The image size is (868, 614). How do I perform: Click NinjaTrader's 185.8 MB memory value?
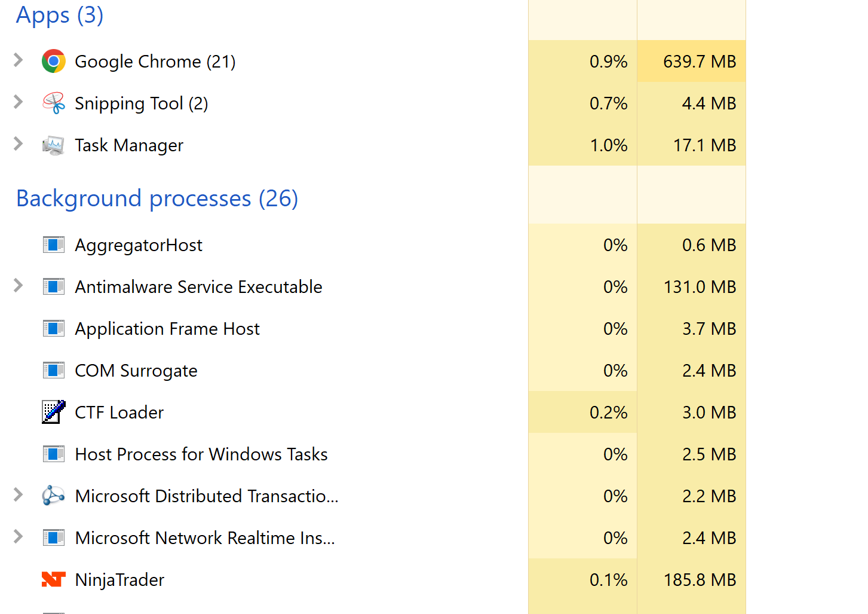point(700,580)
